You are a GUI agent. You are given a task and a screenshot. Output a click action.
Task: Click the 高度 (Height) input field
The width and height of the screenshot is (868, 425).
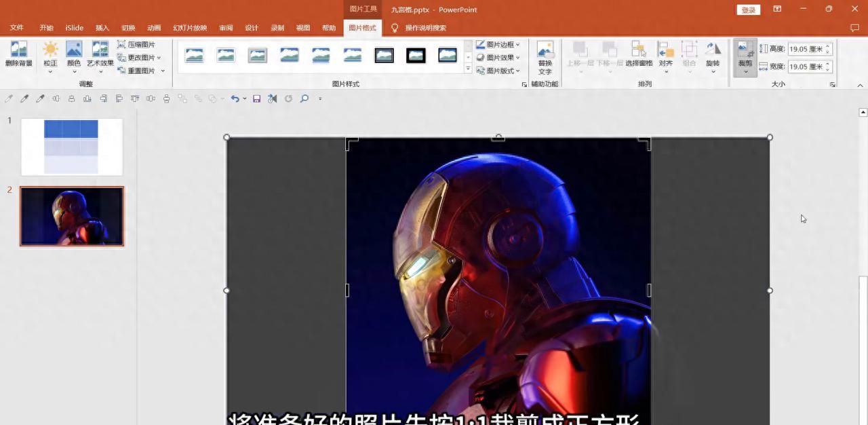806,49
